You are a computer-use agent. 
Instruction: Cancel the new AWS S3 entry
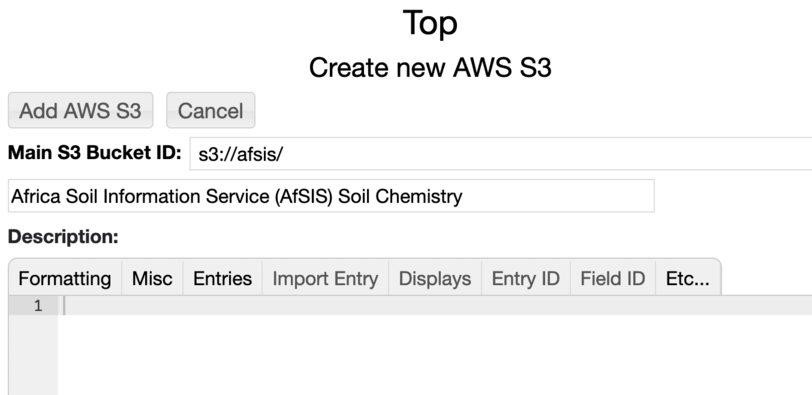pos(210,110)
